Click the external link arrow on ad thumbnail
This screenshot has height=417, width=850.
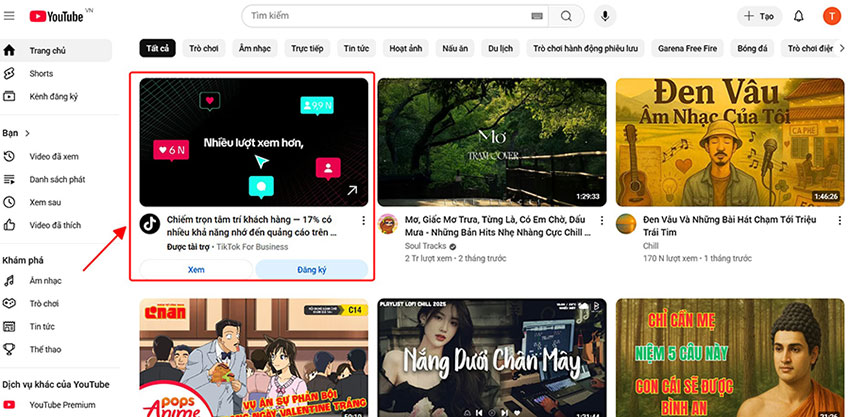point(352,190)
